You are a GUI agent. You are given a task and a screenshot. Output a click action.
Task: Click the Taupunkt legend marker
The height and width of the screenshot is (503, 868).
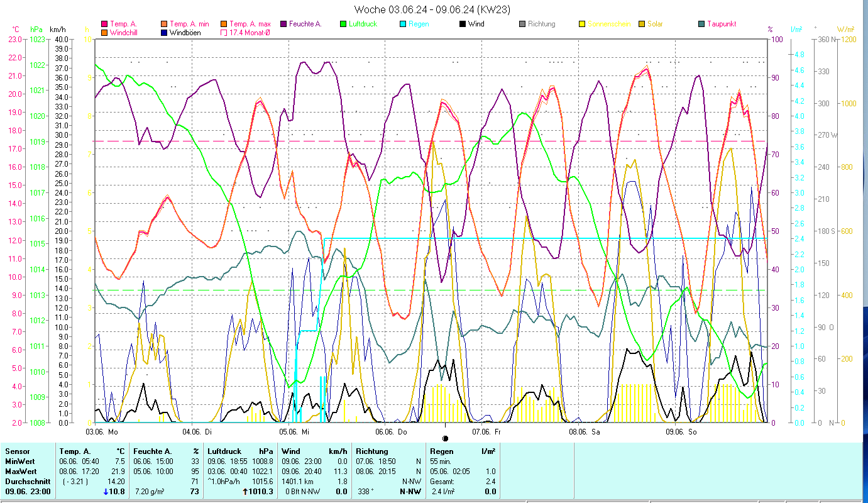(701, 25)
